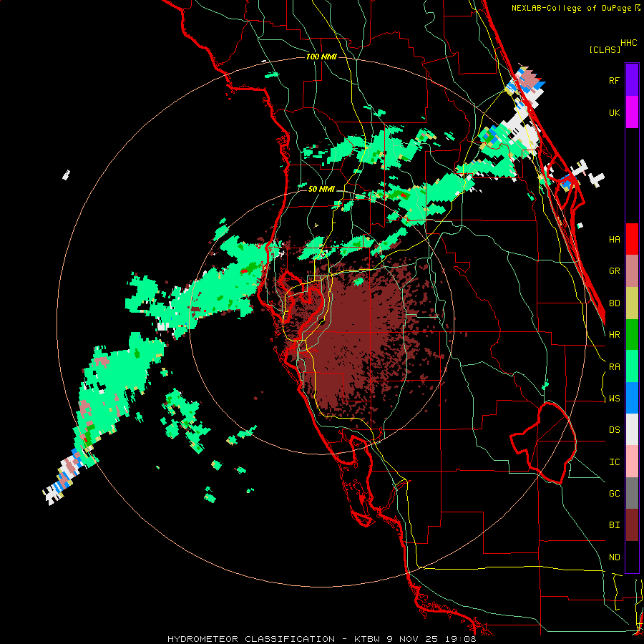Click the magenta UK legend color swatch
Screen dimensions: 644x644
tap(632, 112)
